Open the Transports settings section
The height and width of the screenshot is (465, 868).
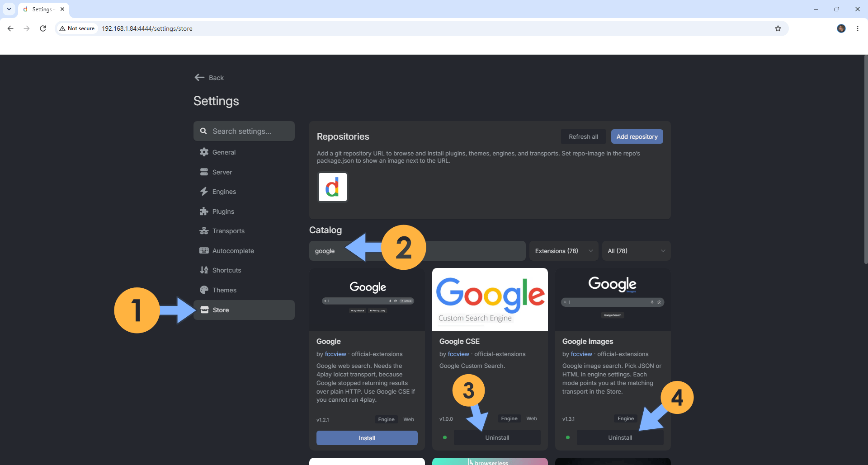point(244,231)
